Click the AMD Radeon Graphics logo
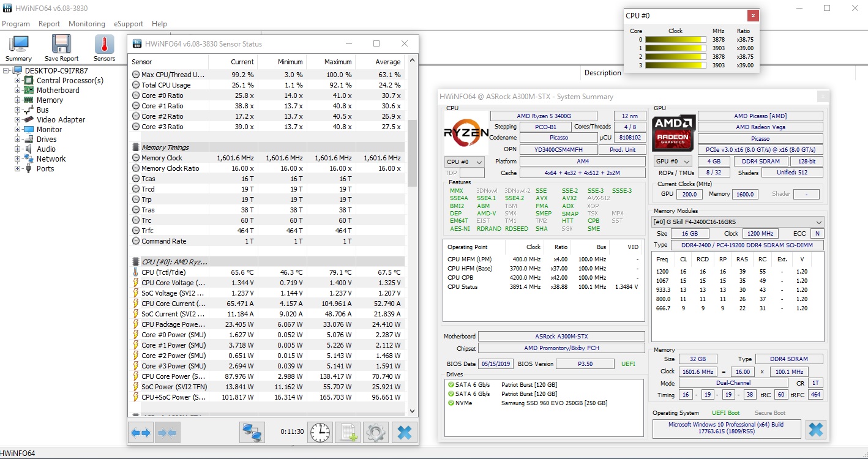The image size is (868, 459). coord(673,133)
